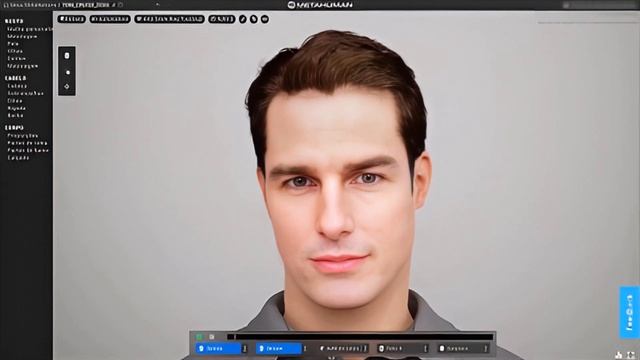Image resolution: width=640 pixels, height=360 pixels.
Task: Open the Cílios item under CABELO
Action: pyautogui.click(x=15, y=101)
